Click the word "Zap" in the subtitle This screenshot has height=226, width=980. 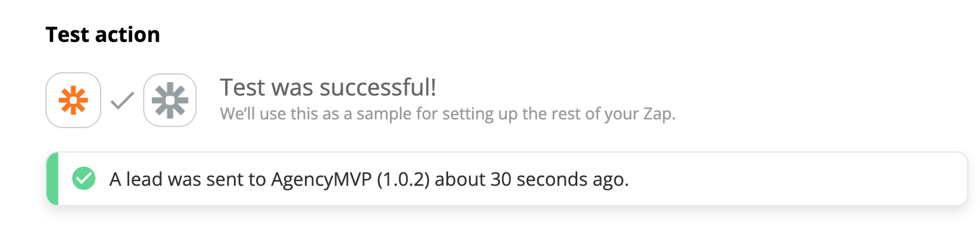point(659,114)
